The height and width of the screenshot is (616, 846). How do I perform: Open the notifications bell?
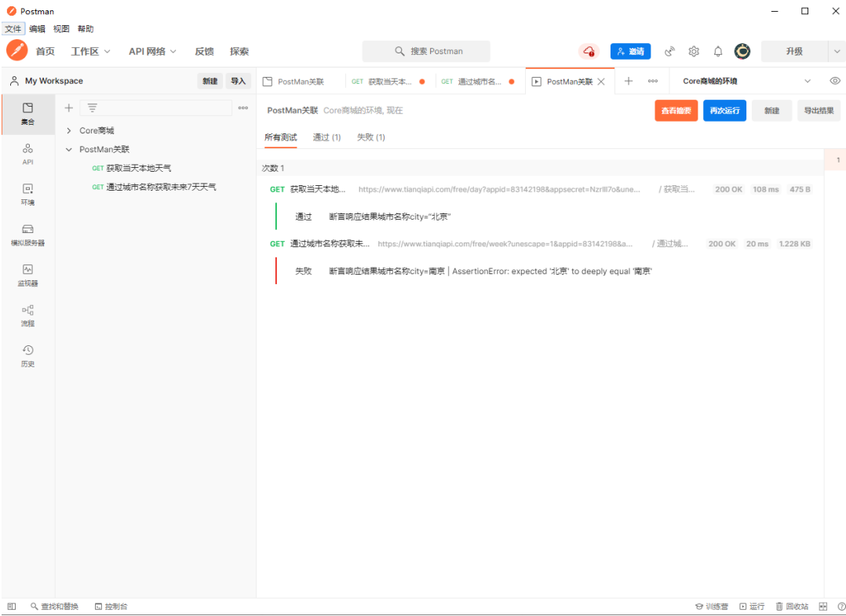click(x=718, y=51)
